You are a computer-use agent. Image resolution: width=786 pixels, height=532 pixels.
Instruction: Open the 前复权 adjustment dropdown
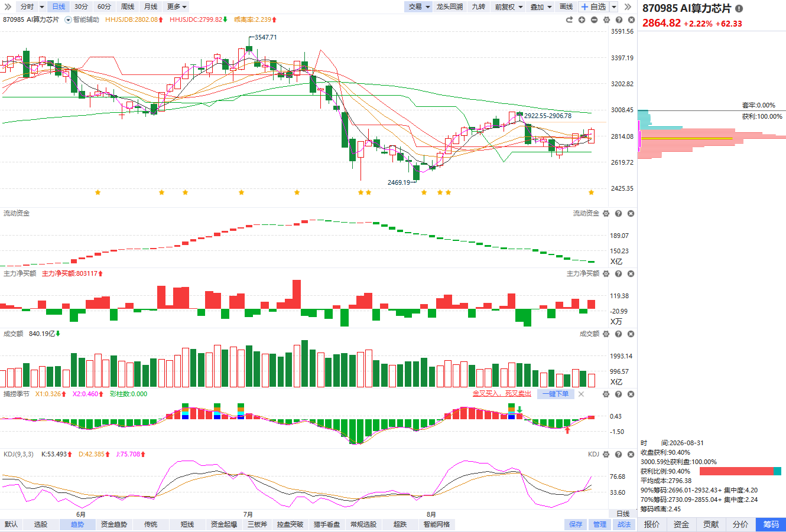[509, 6]
